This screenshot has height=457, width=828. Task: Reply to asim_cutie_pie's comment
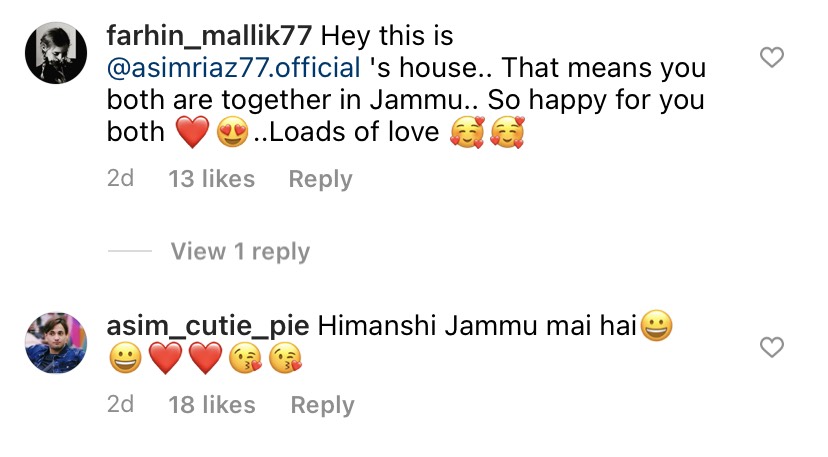click(x=323, y=406)
